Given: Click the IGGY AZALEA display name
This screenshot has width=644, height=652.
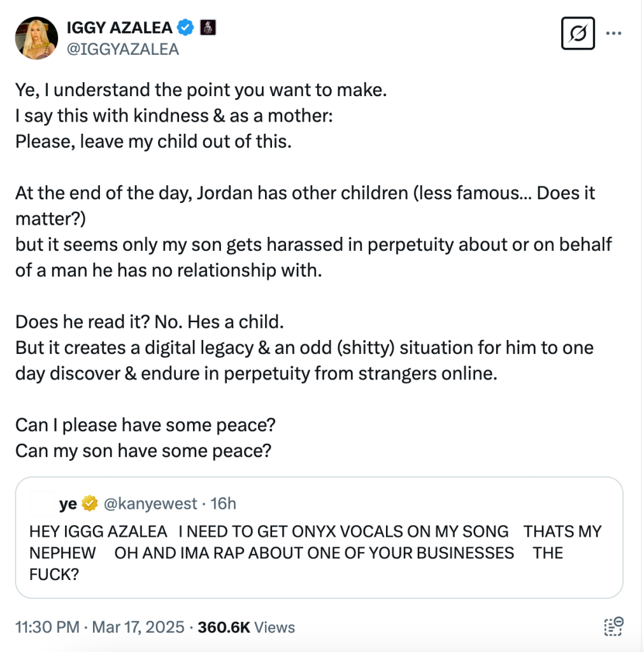Looking at the screenshot, I should (x=119, y=27).
